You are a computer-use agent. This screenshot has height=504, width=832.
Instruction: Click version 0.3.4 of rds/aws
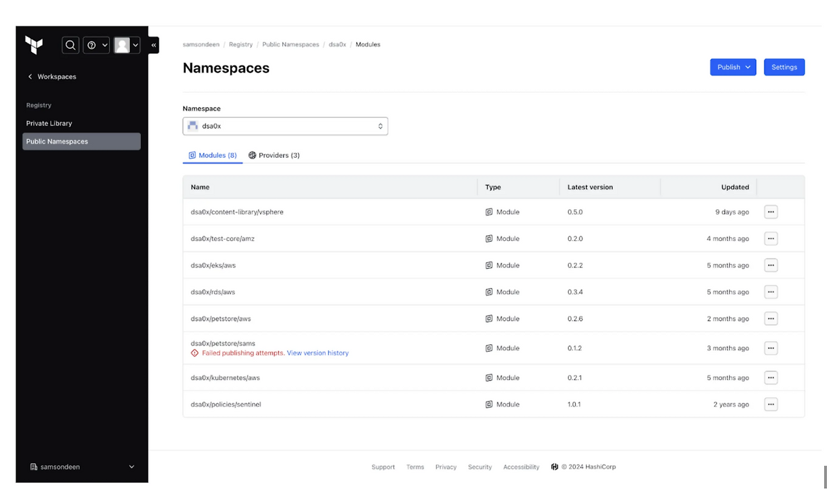click(x=575, y=292)
